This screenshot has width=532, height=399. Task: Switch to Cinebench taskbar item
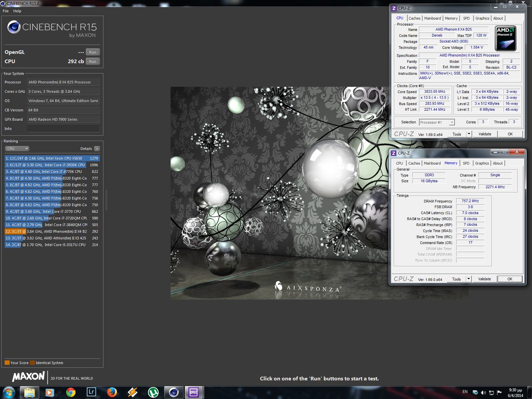coord(174,393)
